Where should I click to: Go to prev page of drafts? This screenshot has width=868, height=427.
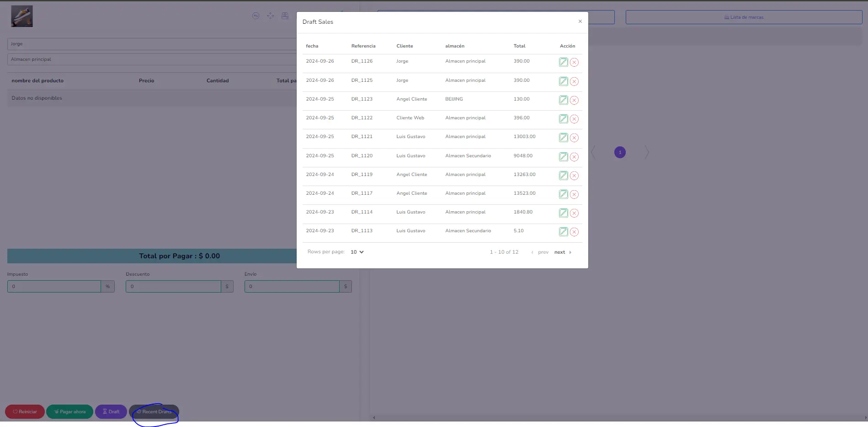click(540, 252)
